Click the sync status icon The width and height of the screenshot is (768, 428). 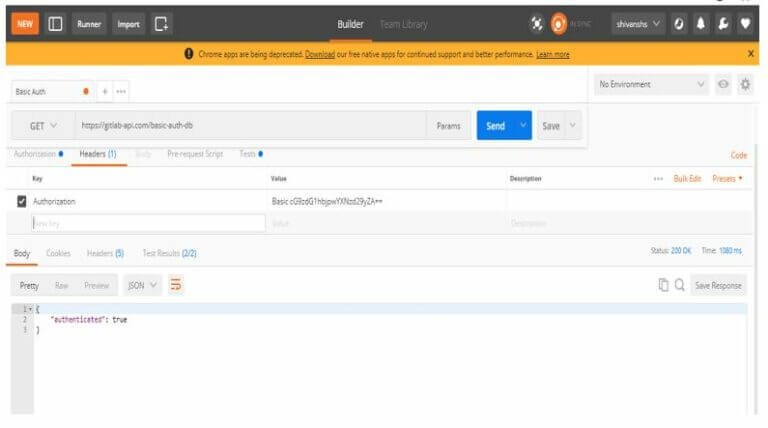click(559, 24)
